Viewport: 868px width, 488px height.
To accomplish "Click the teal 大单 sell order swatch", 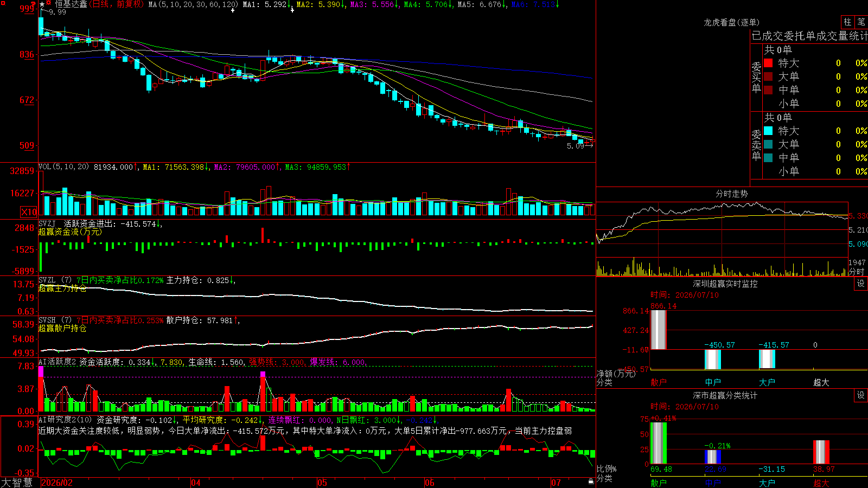I will pos(768,144).
